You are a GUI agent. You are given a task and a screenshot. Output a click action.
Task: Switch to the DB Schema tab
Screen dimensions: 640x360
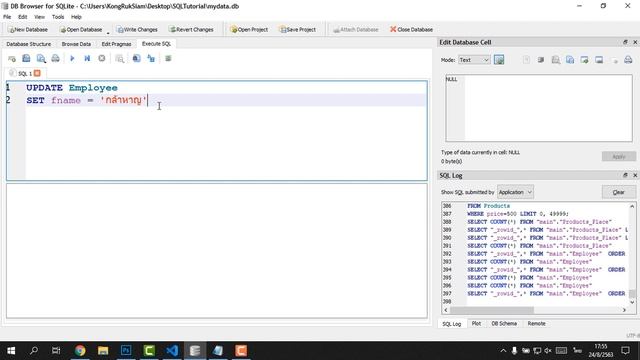tap(504, 324)
